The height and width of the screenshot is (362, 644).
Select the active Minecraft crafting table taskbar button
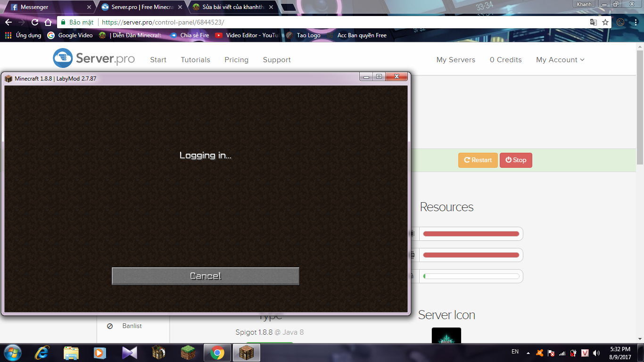[x=246, y=353]
